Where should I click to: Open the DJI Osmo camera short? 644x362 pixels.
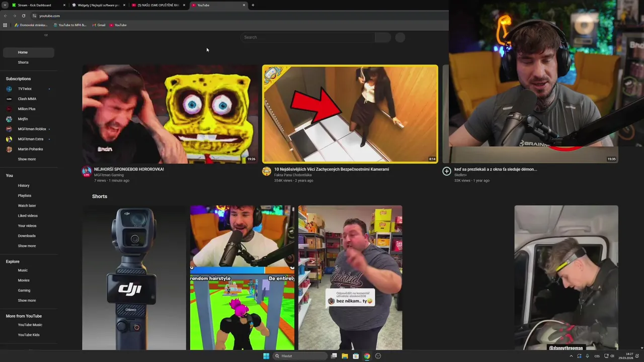(x=134, y=278)
